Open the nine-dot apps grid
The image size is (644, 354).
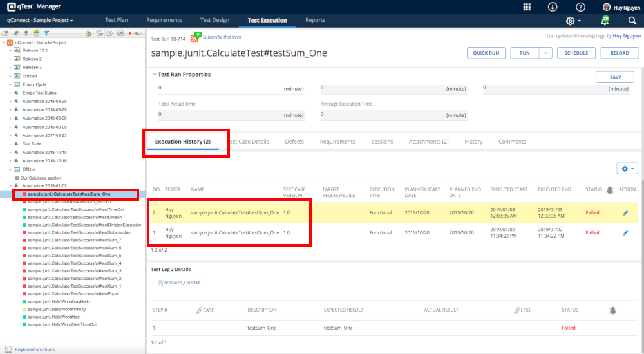coord(527,6)
